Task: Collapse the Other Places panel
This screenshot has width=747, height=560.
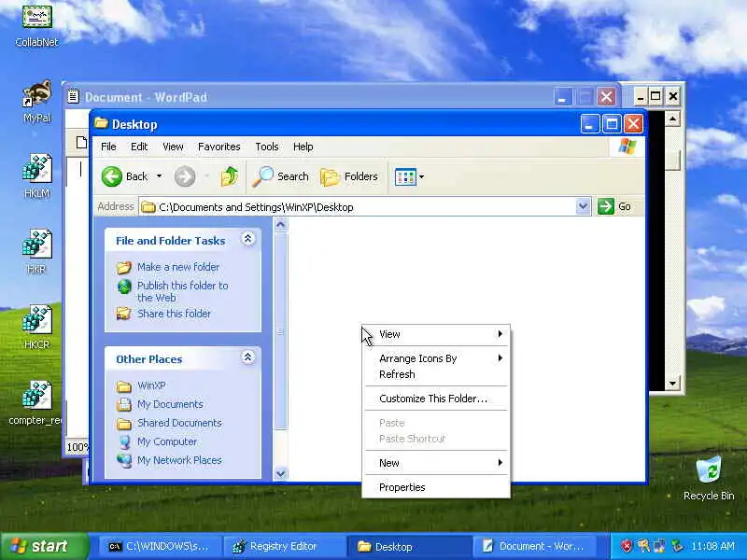Action: click(247, 357)
